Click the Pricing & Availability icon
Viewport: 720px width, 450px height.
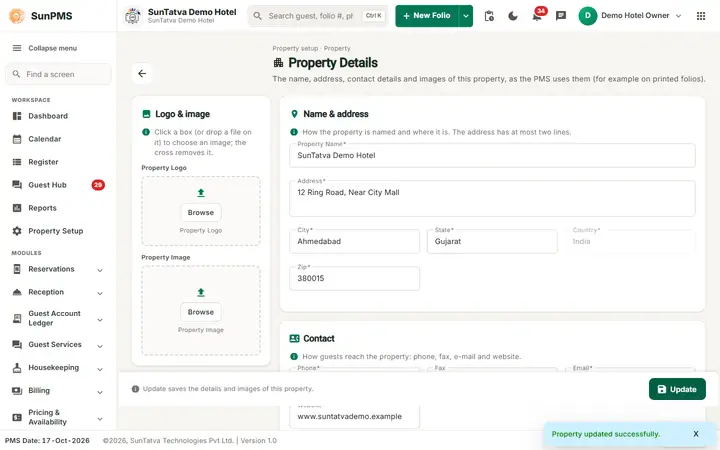(x=17, y=417)
